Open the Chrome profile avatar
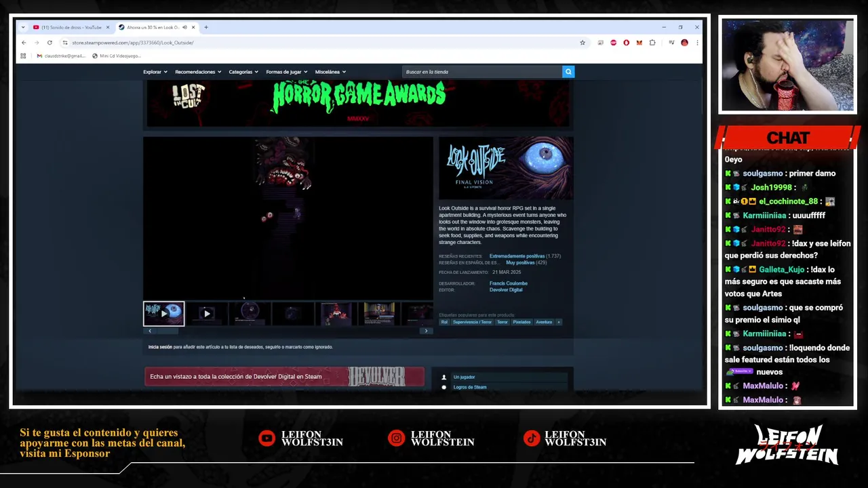The height and width of the screenshot is (488, 868). pos(684,43)
